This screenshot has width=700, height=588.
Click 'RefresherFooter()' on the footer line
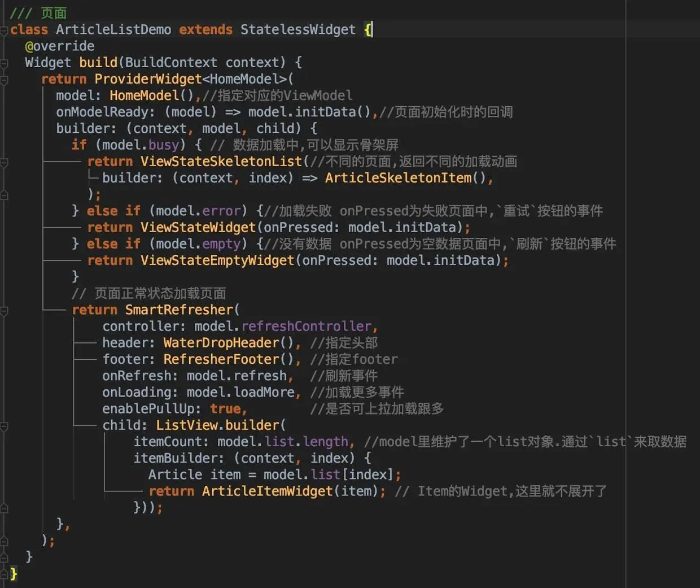pos(229,359)
